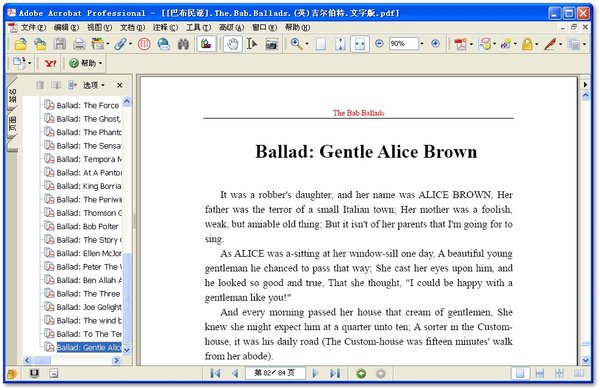This screenshot has height=390, width=600.
Task: Click the zoom percentage input field
Action: point(403,44)
